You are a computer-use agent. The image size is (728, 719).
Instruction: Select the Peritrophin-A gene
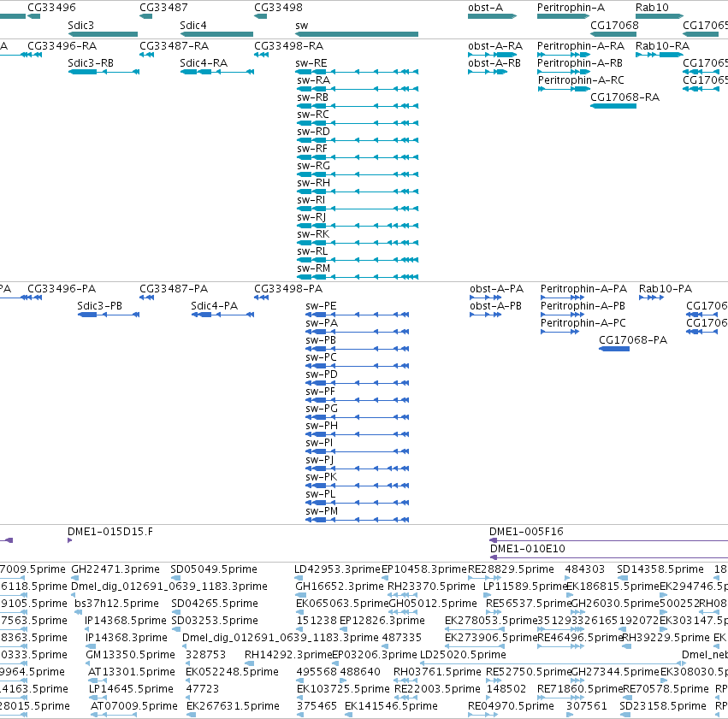[x=563, y=16]
